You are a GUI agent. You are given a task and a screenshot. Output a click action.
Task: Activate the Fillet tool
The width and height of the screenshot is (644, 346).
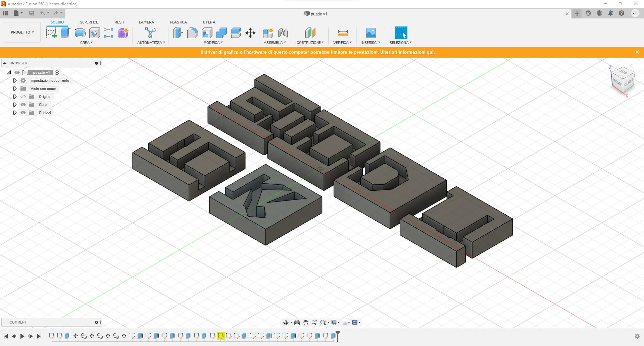point(192,33)
